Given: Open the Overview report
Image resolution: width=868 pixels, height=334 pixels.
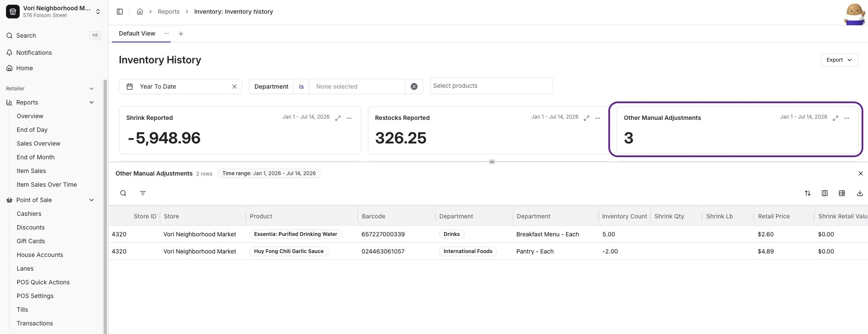Looking at the screenshot, I should [x=30, y=116].
